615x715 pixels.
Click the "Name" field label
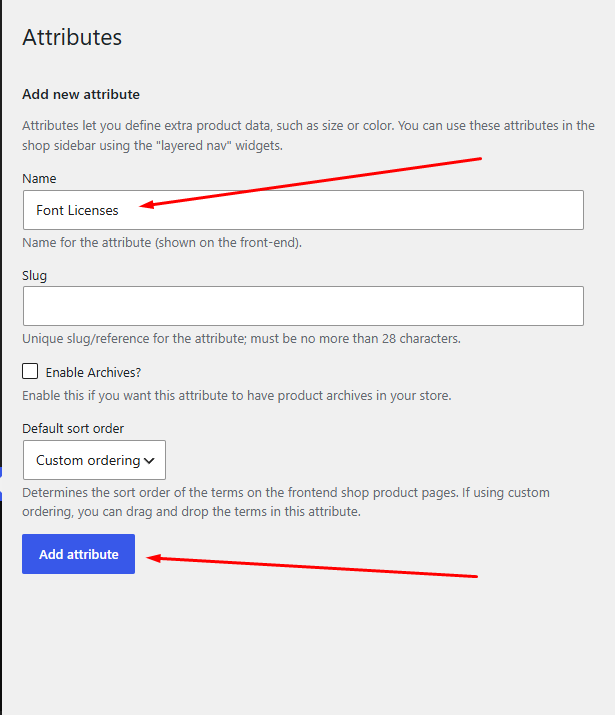click(x=39, y=178)
